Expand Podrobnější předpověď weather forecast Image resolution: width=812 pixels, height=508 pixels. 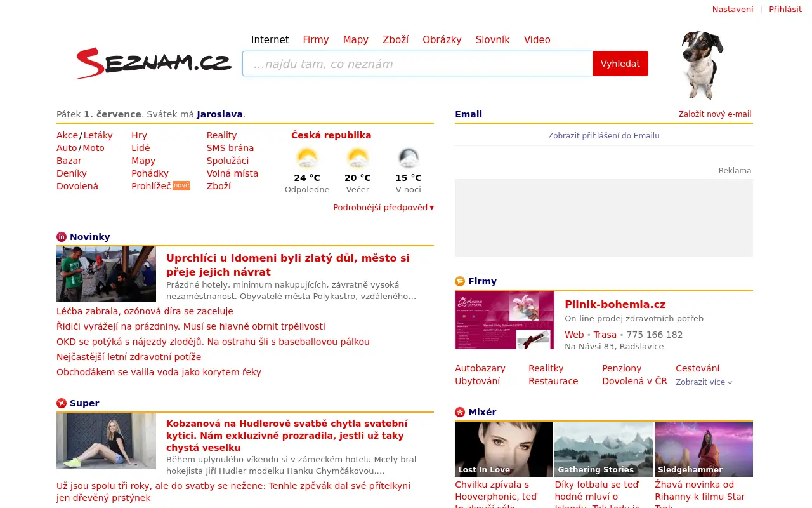coord(384,208)
